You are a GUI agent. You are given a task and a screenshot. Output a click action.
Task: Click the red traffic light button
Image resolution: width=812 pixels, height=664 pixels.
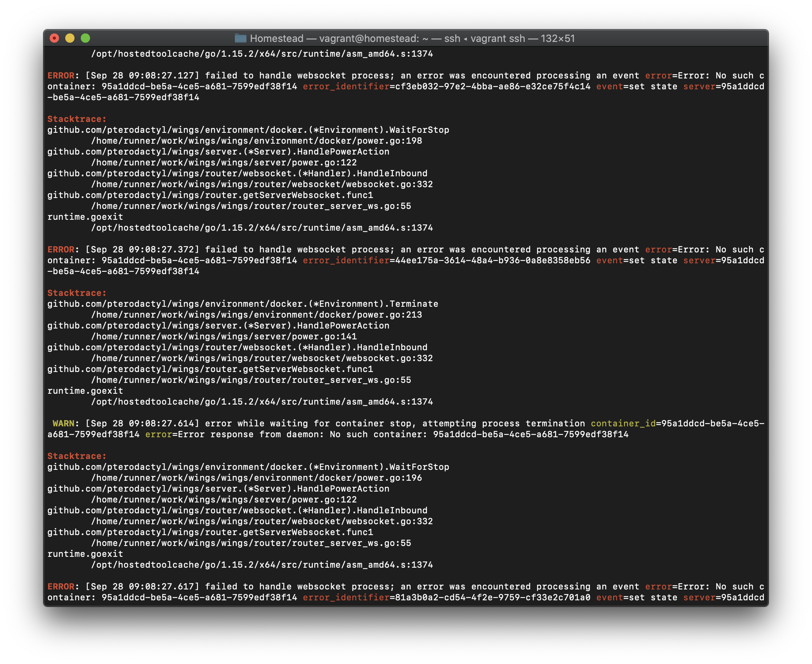[54, 38]
